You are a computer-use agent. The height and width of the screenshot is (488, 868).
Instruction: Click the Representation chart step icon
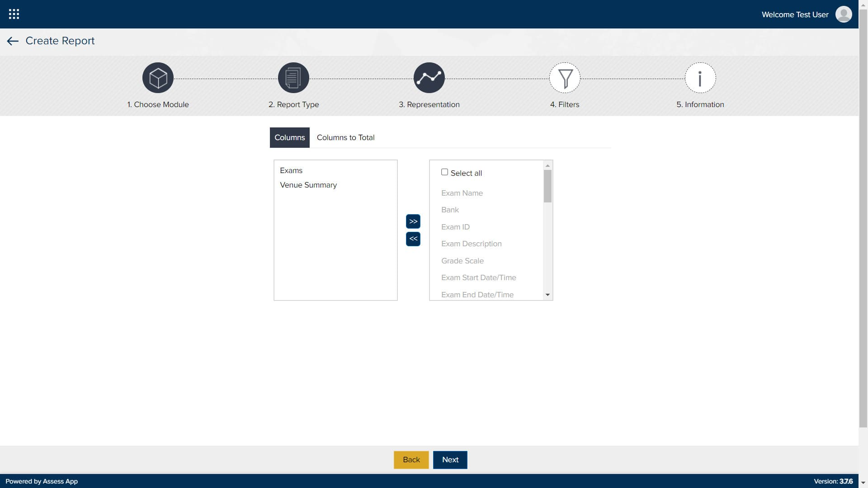[429, 78]
